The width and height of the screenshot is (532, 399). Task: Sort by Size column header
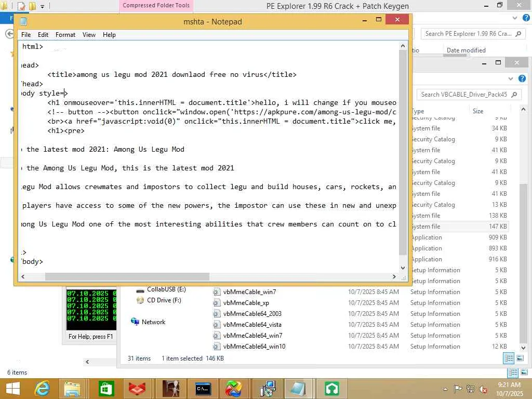coord(478,111)
